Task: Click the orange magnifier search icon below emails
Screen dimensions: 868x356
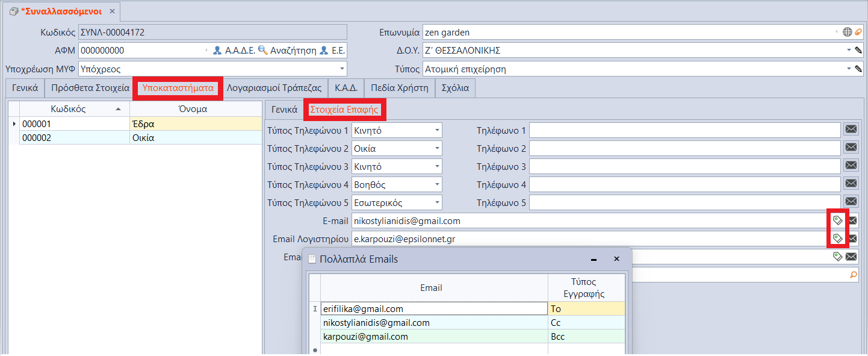Action: pos(852,275)
